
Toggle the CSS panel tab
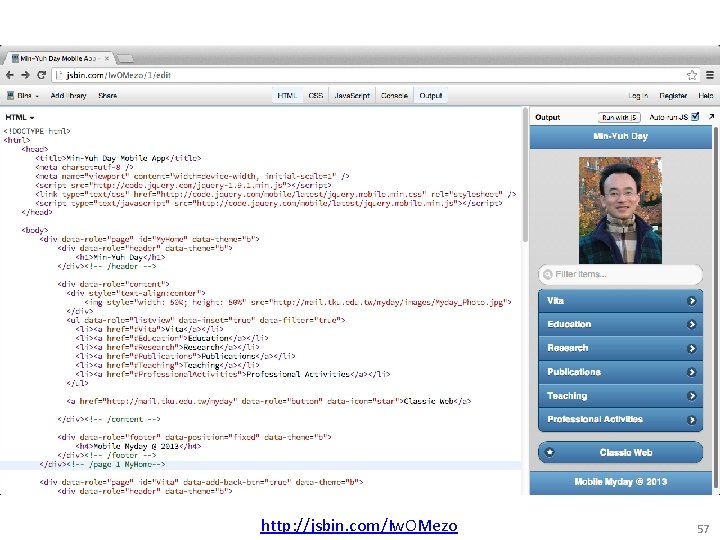pos(315,96)
